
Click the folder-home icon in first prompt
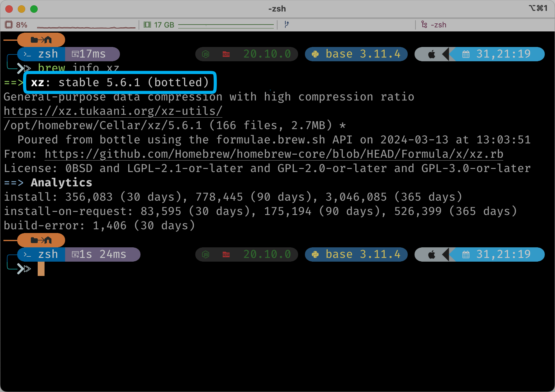(x=41, y=40)
